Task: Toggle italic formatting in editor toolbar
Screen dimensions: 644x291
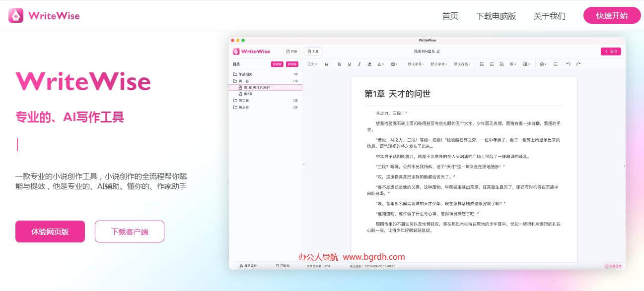Action: point(359,64)
